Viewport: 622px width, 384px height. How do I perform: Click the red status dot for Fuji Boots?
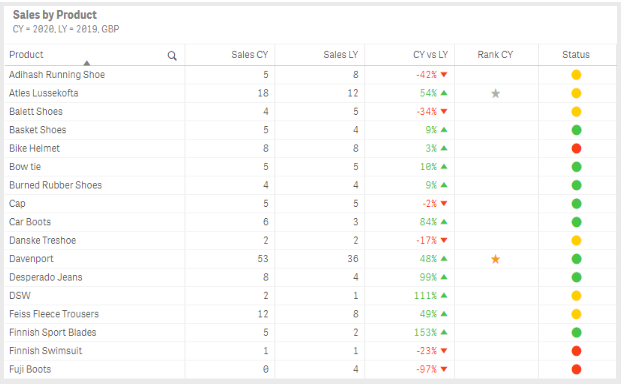point(576,369)
